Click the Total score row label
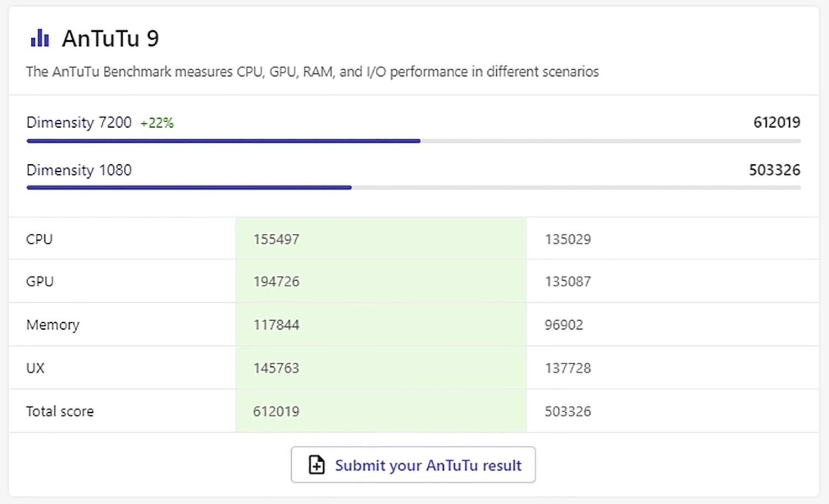The height and width of the screenshot is (504, 829). pos(60,411)
